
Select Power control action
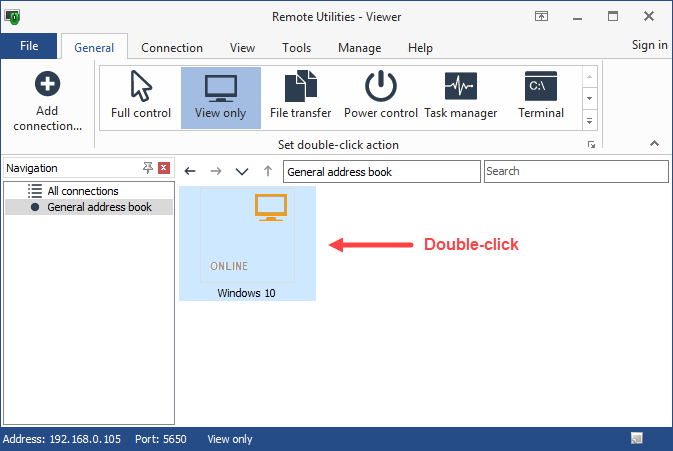[380, 97]
